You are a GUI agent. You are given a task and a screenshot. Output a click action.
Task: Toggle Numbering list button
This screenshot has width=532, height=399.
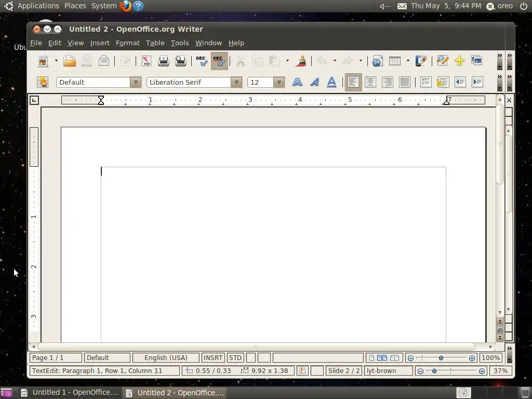[x=426, y=82]
